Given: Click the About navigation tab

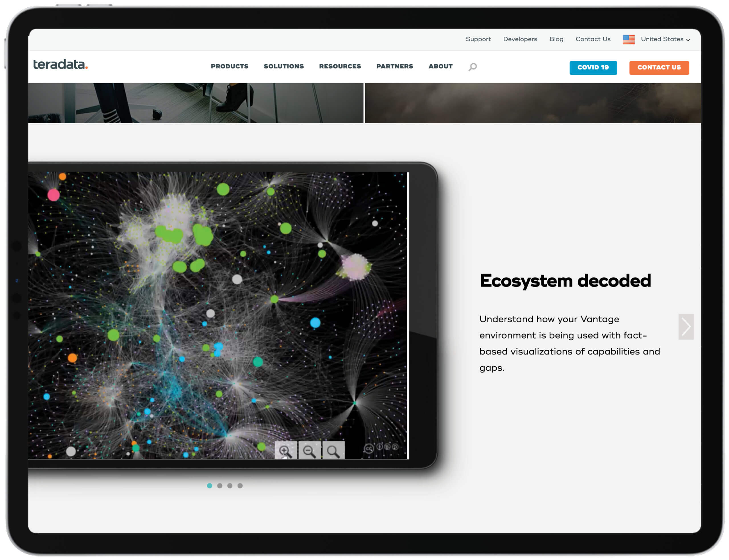Looking at the screenshot, I should (x=441, y=67).
